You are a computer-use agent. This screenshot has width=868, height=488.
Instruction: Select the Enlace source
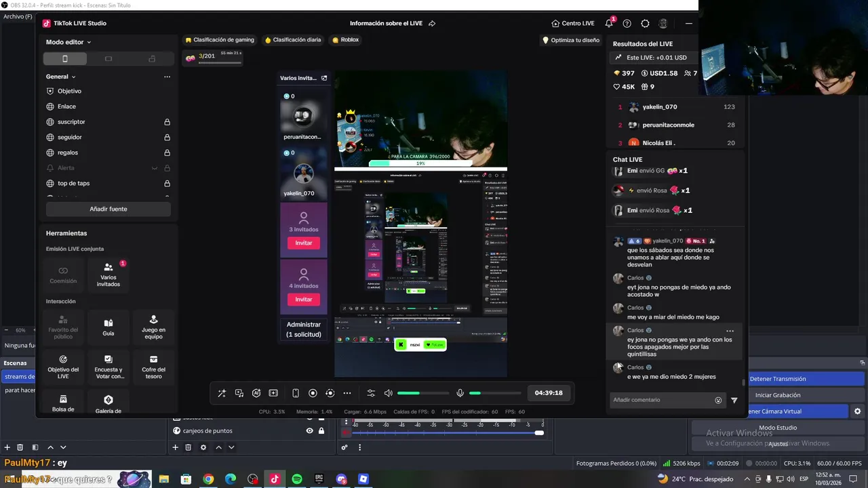[66, 106]
